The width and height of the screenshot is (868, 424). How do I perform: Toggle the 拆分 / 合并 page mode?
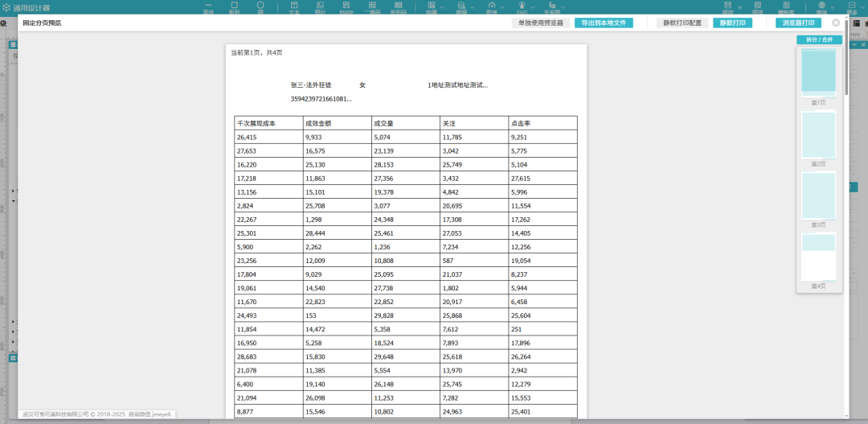point(819,40)
